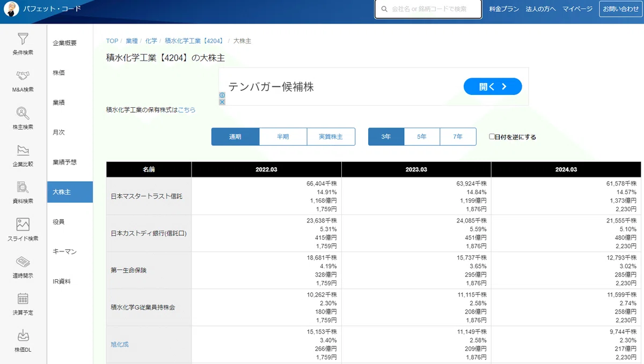This screenshot has width=644, height=364.
Task: Select the 半期 period tab
Action: [x=283, y=137]
